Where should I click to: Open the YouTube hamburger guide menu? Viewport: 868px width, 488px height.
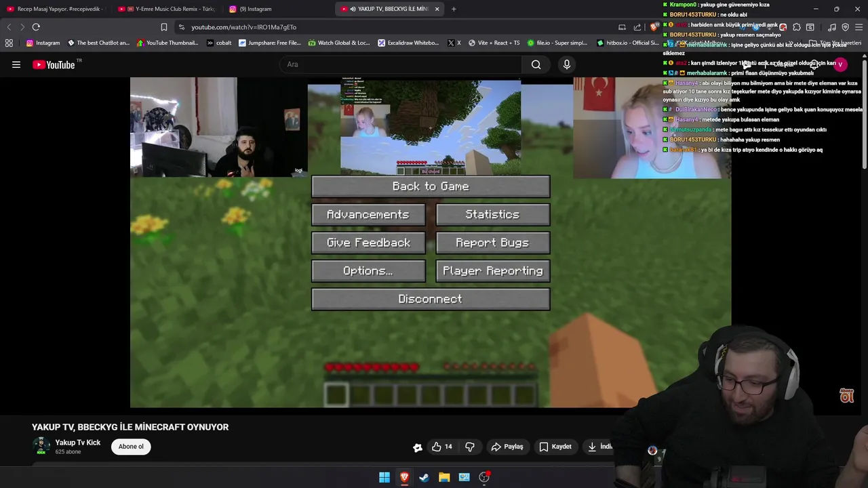pos(16,64)
